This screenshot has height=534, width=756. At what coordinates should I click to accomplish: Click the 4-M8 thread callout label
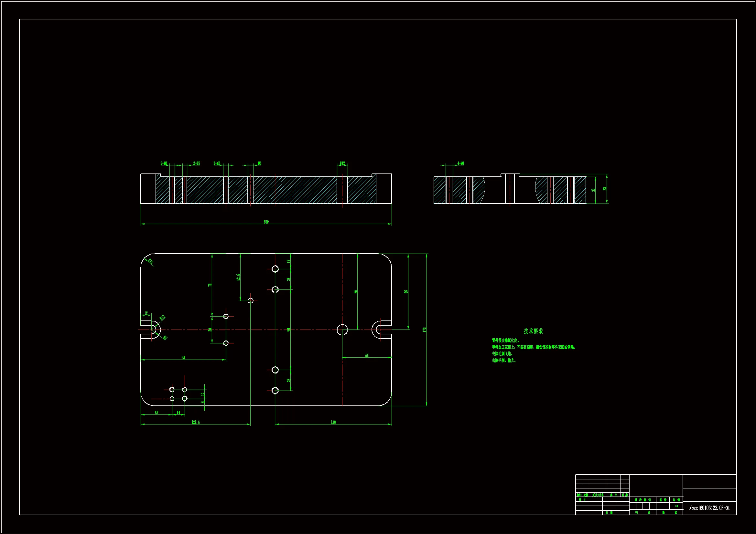[461, 163]
